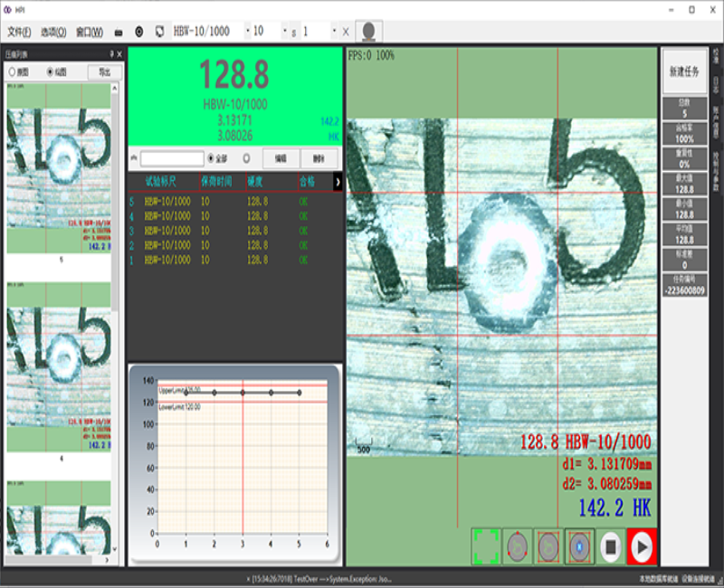Open the 文件(F) menu
Viewport: 724px width, 588px height.
(x=19, y=32)
